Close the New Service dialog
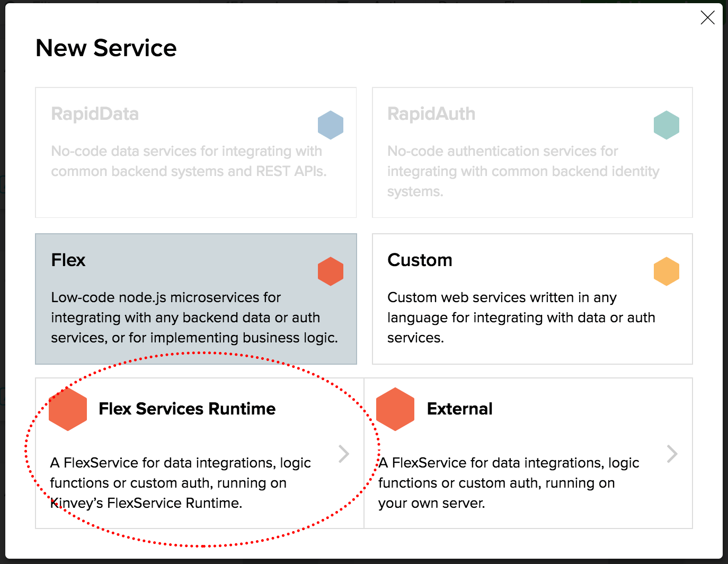This screenshot has height=564, width=728. (707, 18)
